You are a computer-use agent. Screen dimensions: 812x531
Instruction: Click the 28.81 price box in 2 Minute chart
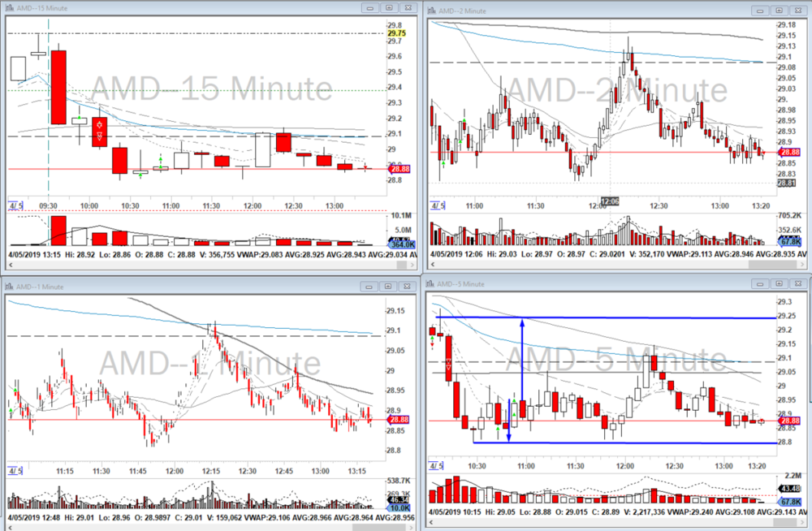(x=786, y=183)
